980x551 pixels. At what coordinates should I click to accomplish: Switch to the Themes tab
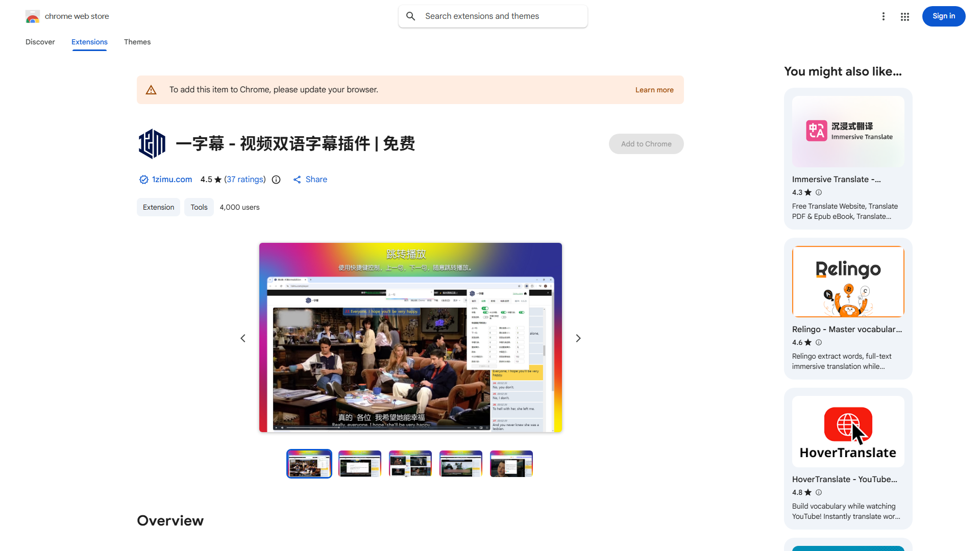pos(137,42)
